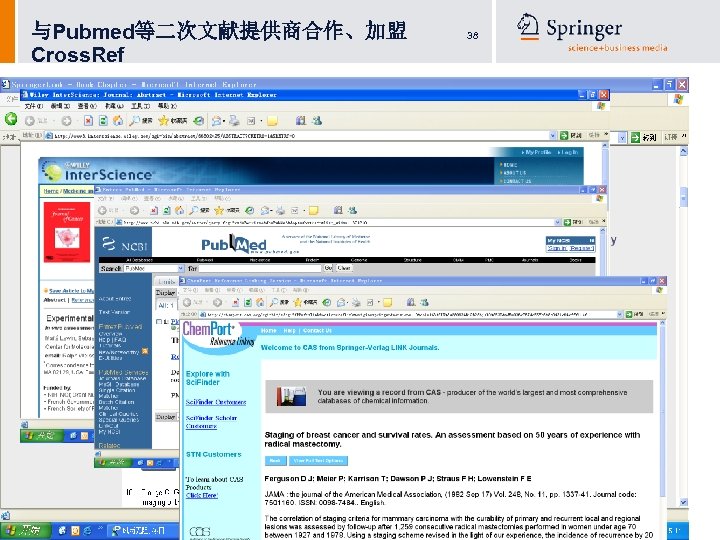This screenshot has height=540, width=720.
Task: Click the PubMed search text field
Action: point(260,268)
